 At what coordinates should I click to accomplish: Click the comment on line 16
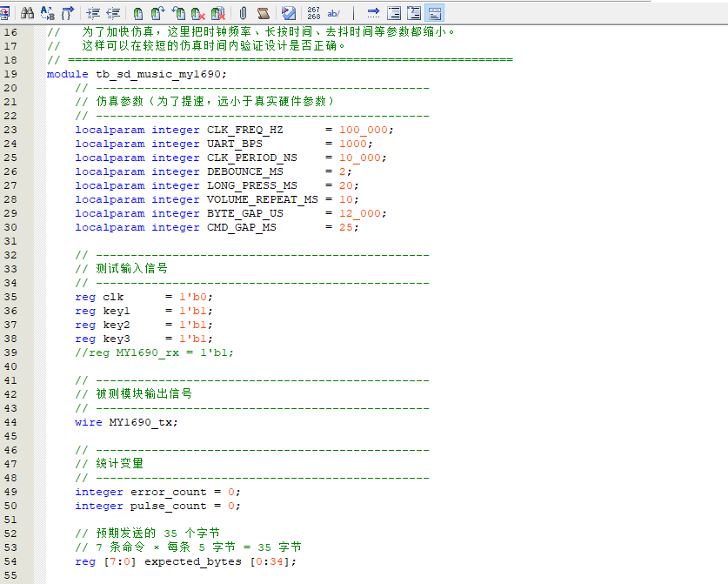click(x=250, y=31)
